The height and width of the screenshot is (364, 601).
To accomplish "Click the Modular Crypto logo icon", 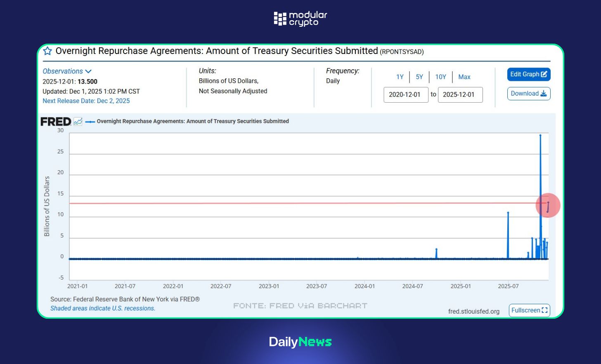I will point(280,19).
